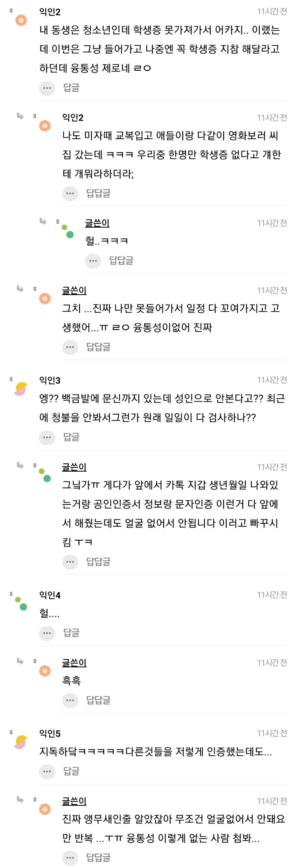
Task: Click 익인3's yellow and pink profile avatar
Action: tap(21, 389)
